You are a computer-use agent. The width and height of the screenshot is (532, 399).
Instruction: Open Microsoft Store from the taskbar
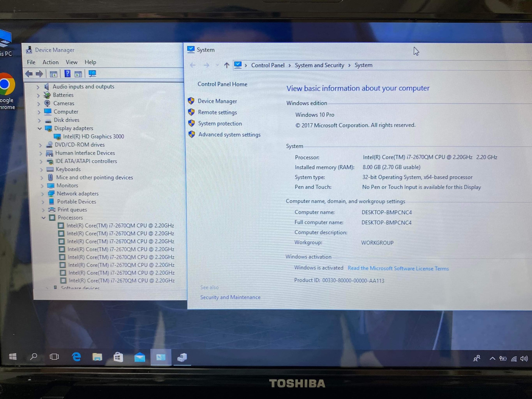coord(118,357)
